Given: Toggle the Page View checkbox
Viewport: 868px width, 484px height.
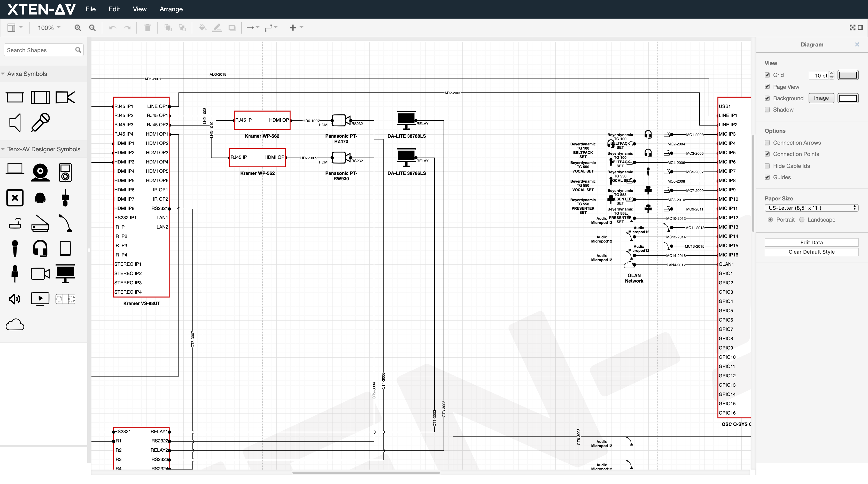Looking at the screenshot, I should pos(767,87).
